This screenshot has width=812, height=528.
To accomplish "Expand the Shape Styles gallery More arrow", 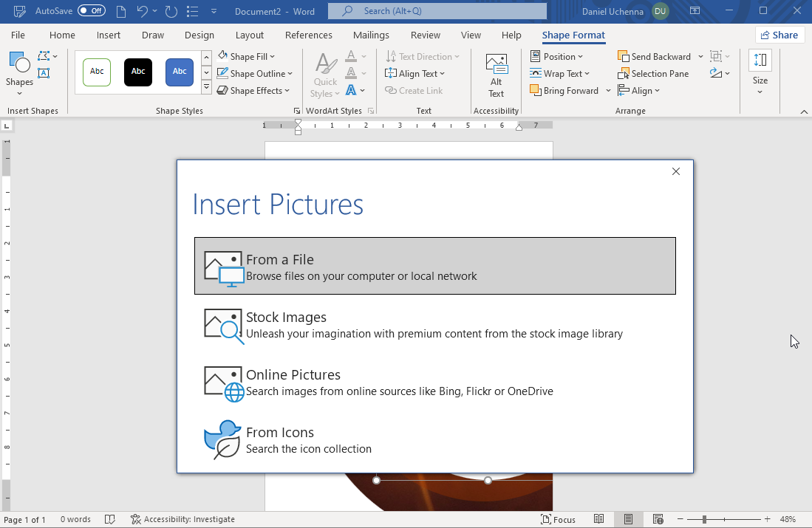I will (x=206, y=88).
